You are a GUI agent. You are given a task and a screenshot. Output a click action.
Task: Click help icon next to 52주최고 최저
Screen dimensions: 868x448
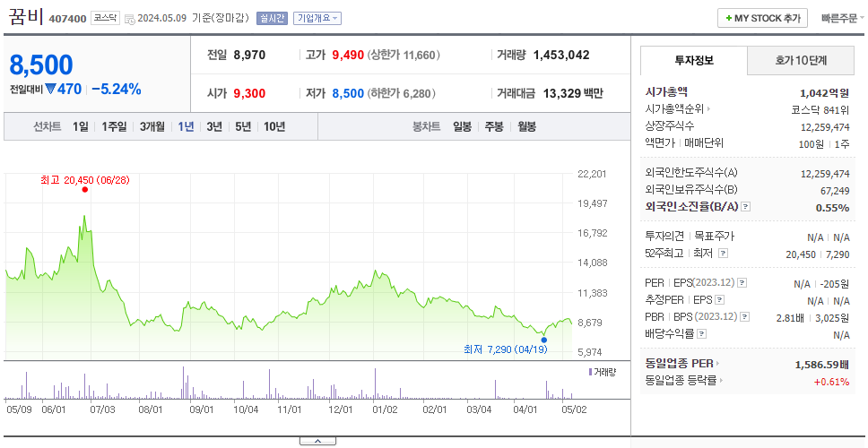(x=723, y=254)
